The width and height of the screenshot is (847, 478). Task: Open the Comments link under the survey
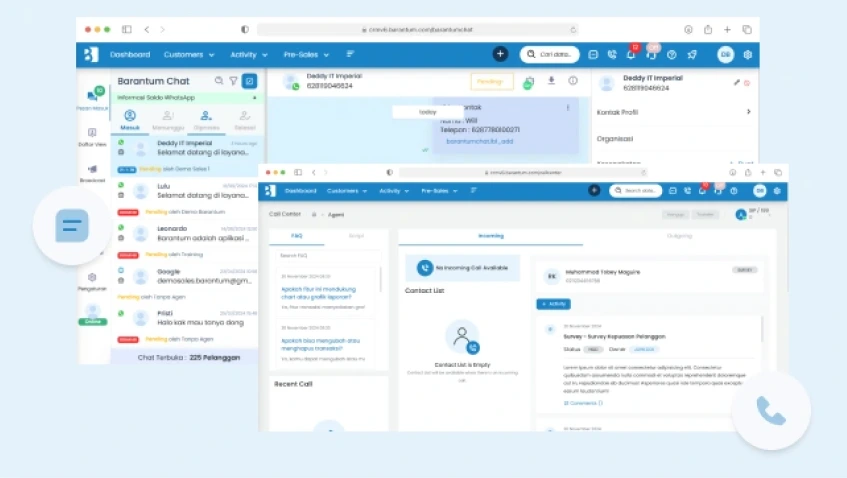pos(583,403)
